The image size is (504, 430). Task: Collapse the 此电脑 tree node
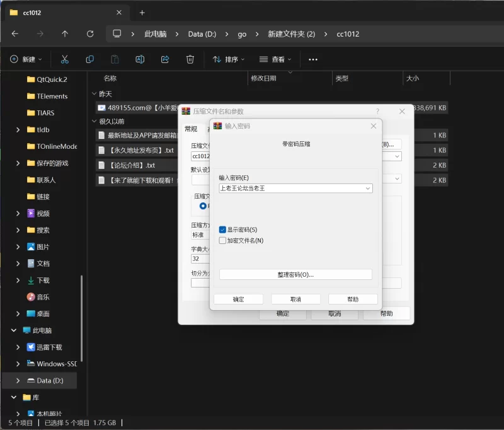(14, 330)
